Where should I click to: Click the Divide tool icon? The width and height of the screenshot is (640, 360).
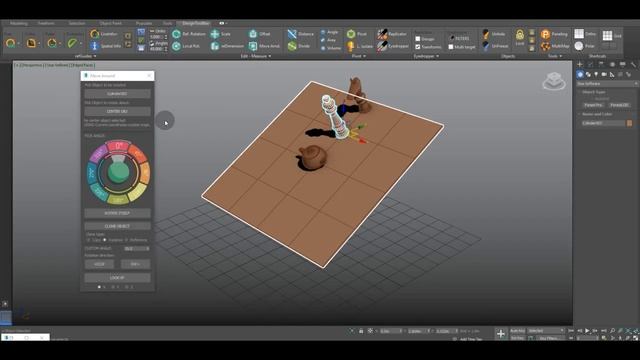tap(292, 46)
